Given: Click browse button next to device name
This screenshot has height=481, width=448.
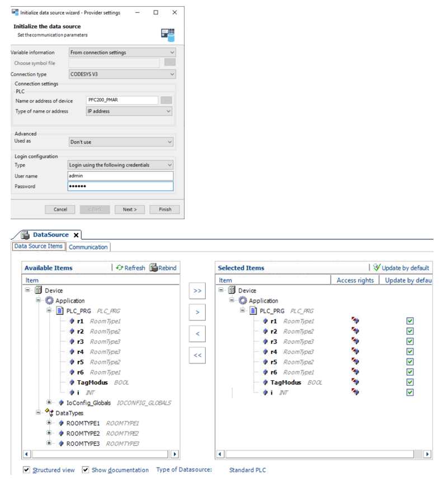Looking at the screenshot, I should pos(166,100).
